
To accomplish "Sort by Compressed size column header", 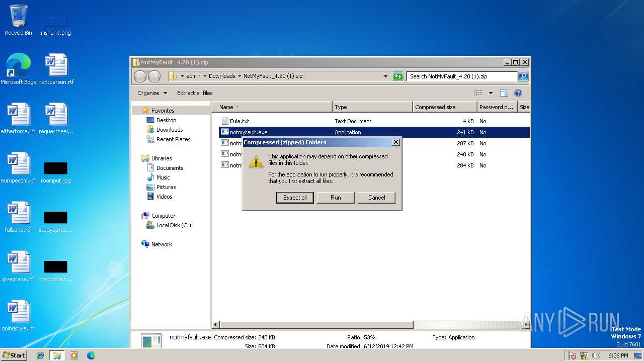I will [445, 107].
